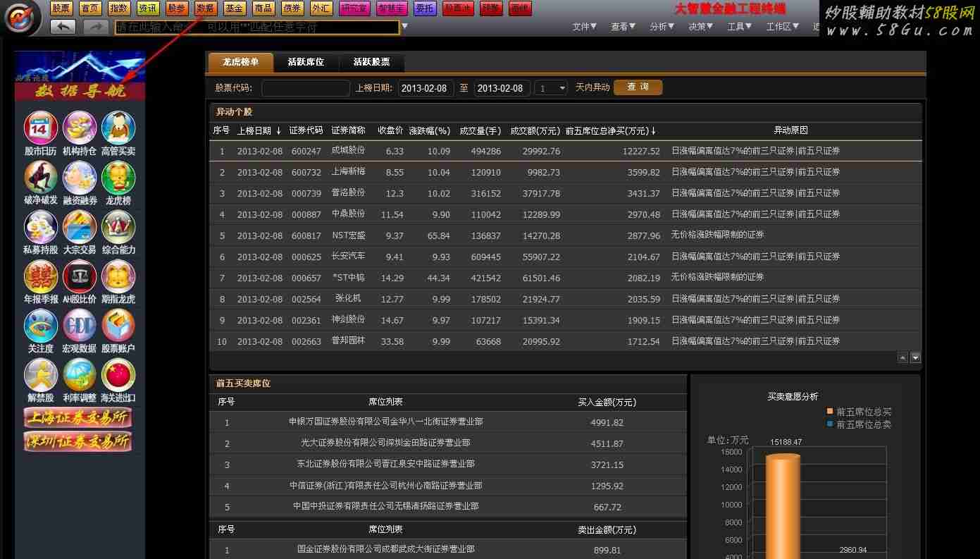The image size is (980, 559).
Task: Click the forward arrow navigation button
Action: tap(96, 27)
